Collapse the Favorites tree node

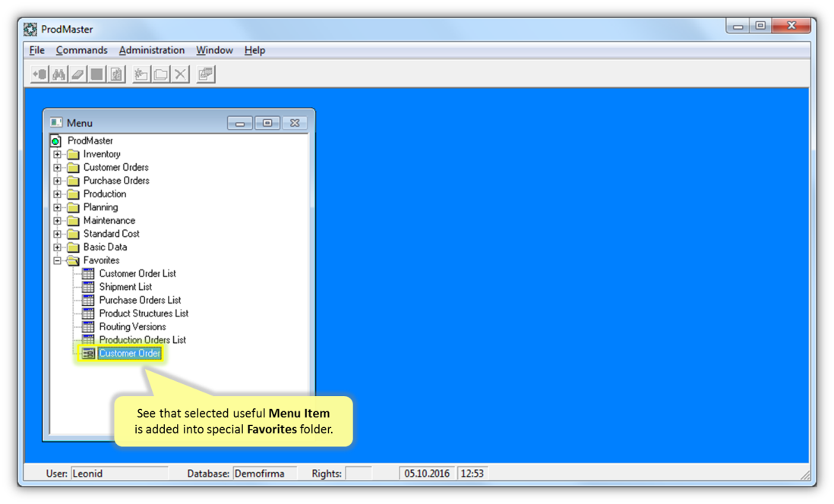point(58,260)
